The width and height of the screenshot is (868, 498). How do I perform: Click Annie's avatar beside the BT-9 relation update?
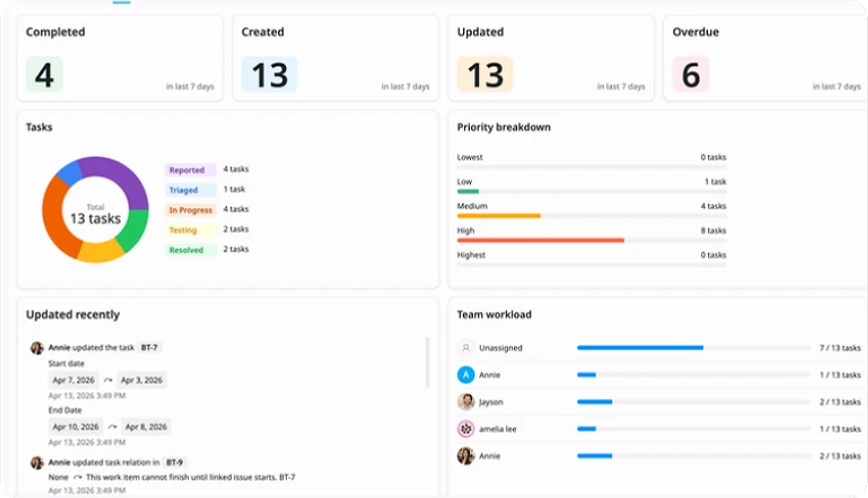[37, 463]
